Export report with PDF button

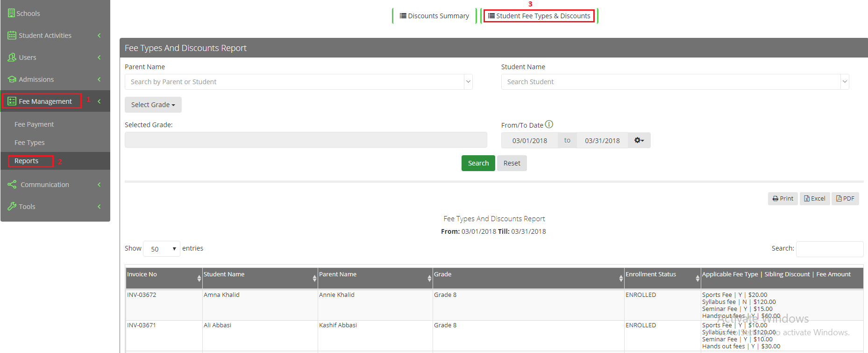[x=845, y=198]
